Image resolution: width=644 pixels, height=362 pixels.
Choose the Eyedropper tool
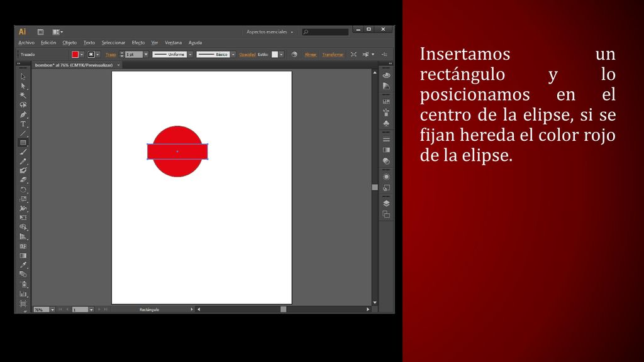click(x=23, y=265)
